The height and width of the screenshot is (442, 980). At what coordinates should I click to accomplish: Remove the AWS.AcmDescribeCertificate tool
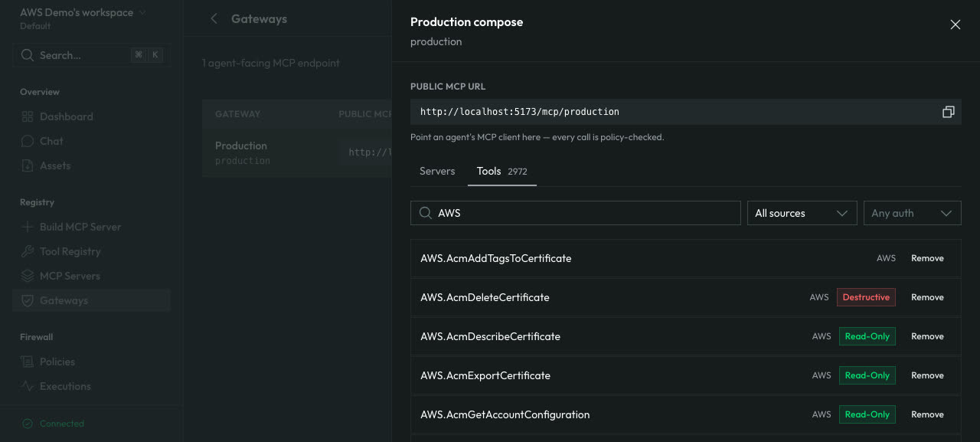point(927,336)
